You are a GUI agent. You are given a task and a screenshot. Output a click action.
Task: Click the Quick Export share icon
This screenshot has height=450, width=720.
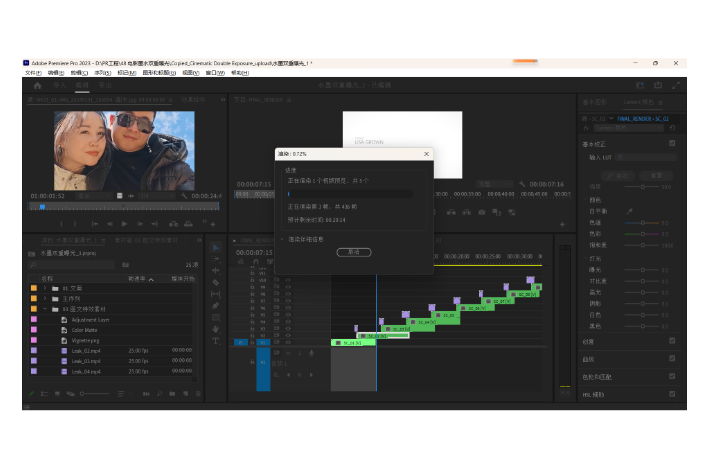658,85
